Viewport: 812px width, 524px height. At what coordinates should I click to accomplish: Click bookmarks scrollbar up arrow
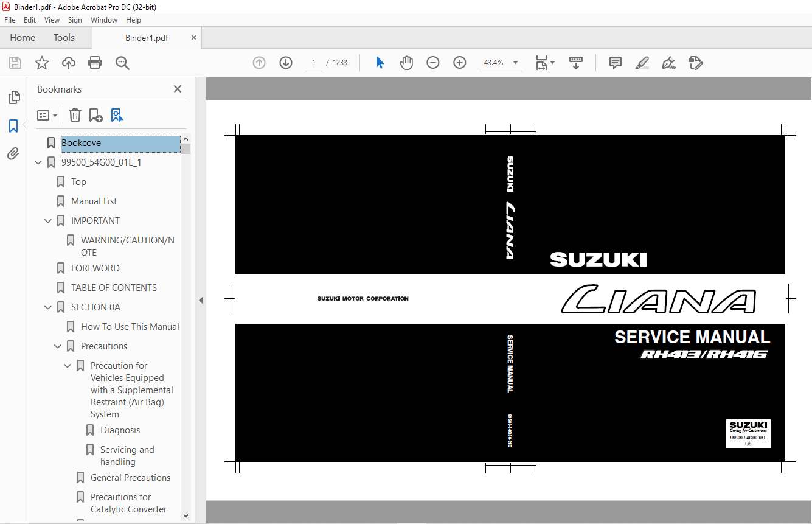point(186,138)
